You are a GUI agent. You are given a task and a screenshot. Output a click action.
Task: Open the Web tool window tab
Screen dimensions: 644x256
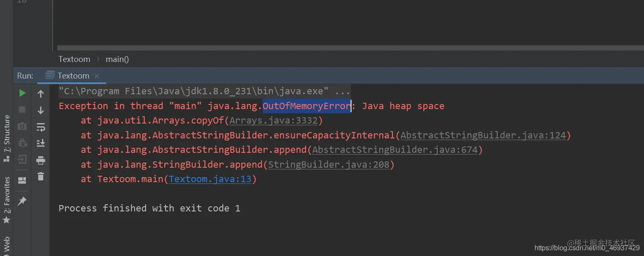6,245
